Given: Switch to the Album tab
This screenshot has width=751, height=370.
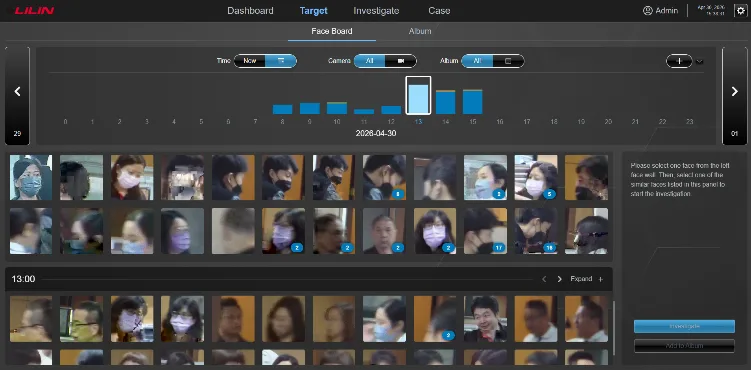Looking at the screenshot, I should (420, 31).
